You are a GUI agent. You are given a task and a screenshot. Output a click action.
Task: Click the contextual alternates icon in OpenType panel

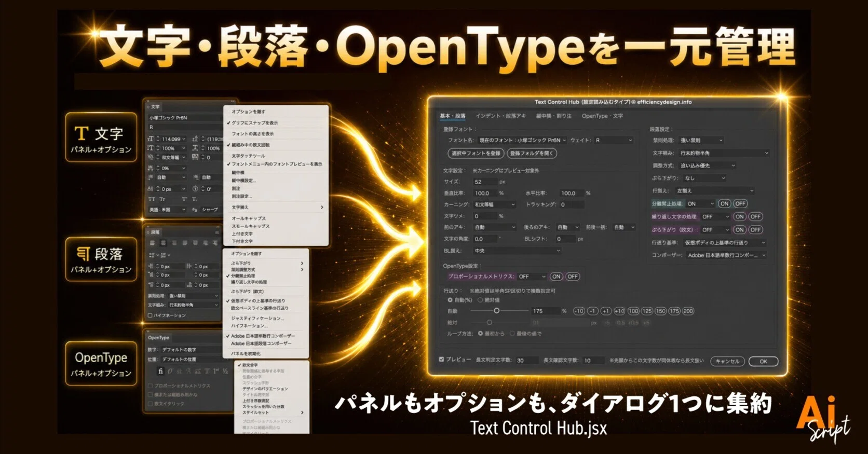tap(170, 371)
